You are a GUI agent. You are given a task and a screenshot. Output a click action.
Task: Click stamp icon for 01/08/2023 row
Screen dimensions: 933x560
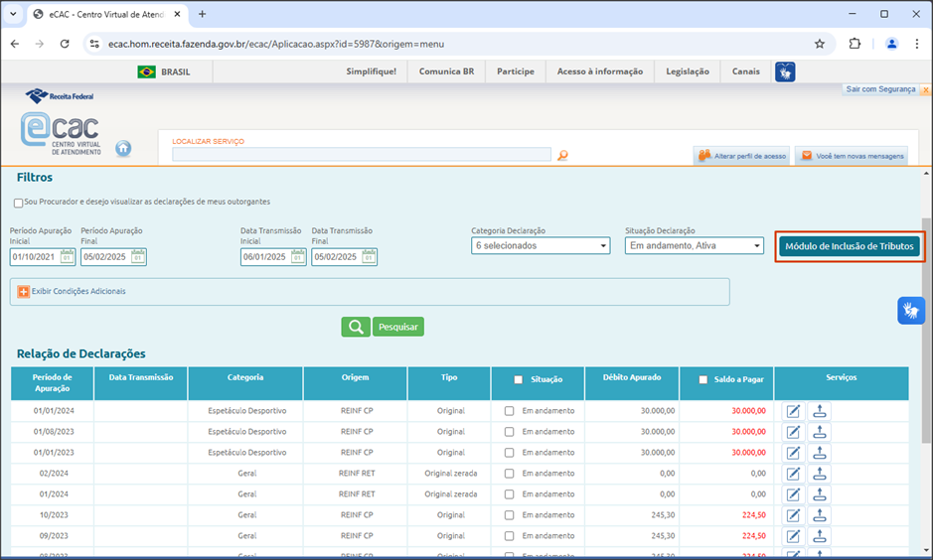pyautogui.click(x=820, y=432)
